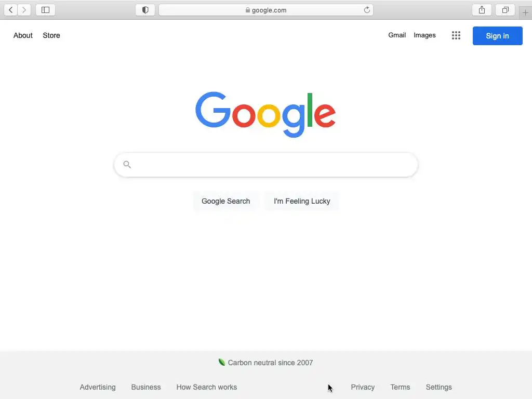Open the Share menu icon
Image resolution: width=532 pixels, height=399 pixels.
point(482,10)
